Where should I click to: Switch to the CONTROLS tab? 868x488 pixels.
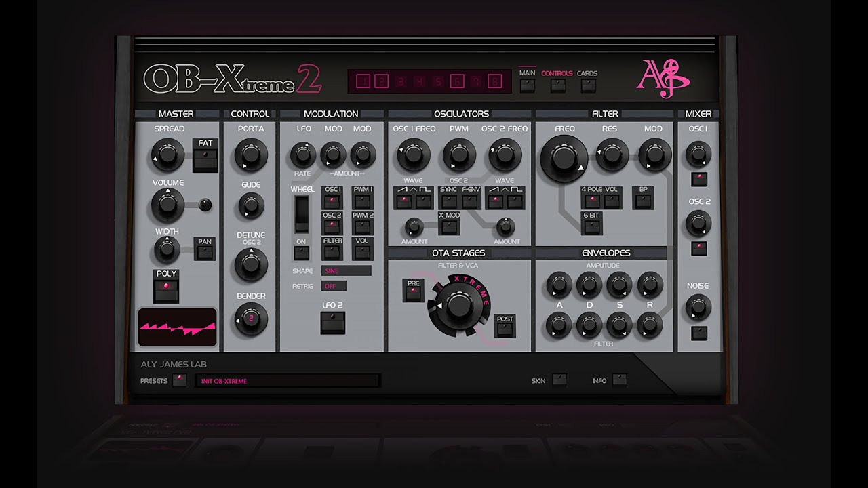point(557,85)
